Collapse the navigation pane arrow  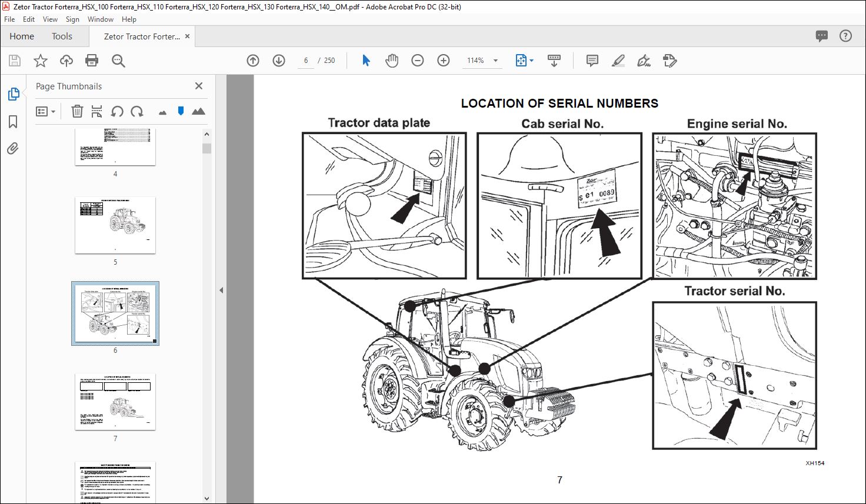221,290
